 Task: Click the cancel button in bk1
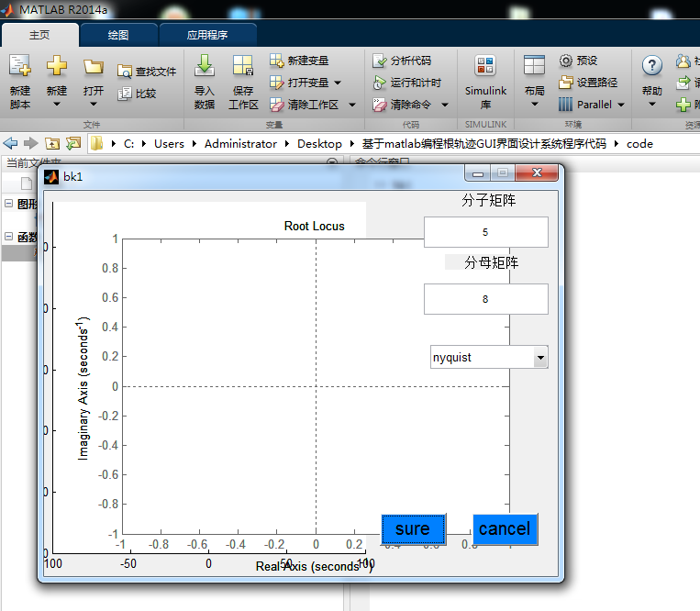[x=505, y=529]
